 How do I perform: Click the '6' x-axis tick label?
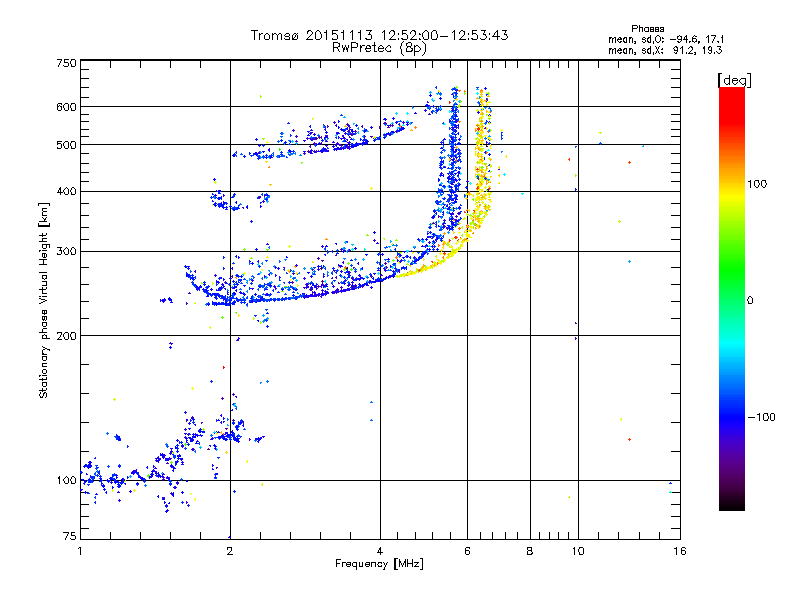(x=467, y=551)
